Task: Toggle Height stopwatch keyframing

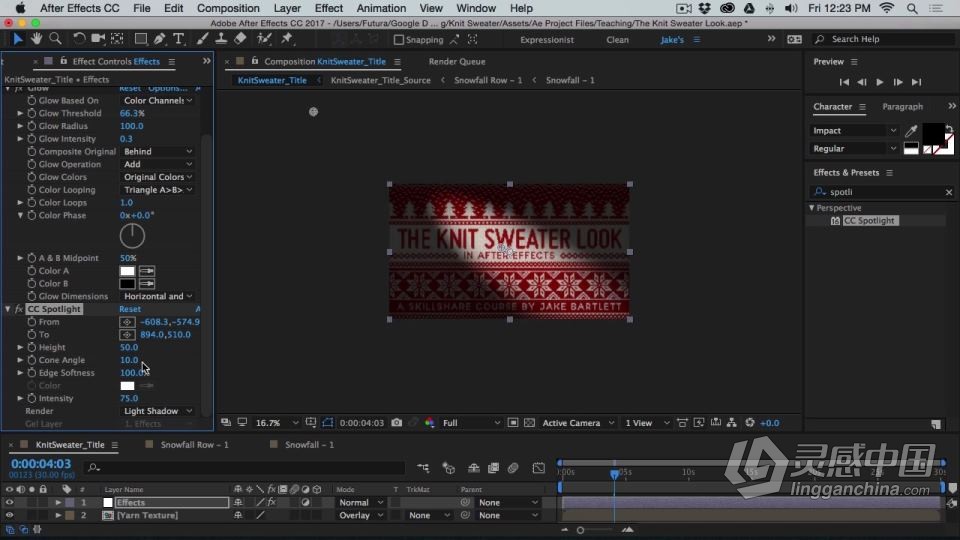Action: point(32,347)
